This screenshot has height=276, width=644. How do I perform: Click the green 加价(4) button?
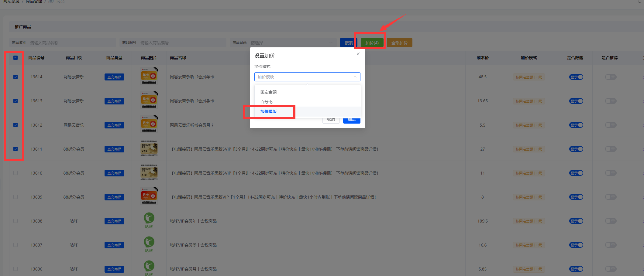pyautogui.click(x=372, y=43)
